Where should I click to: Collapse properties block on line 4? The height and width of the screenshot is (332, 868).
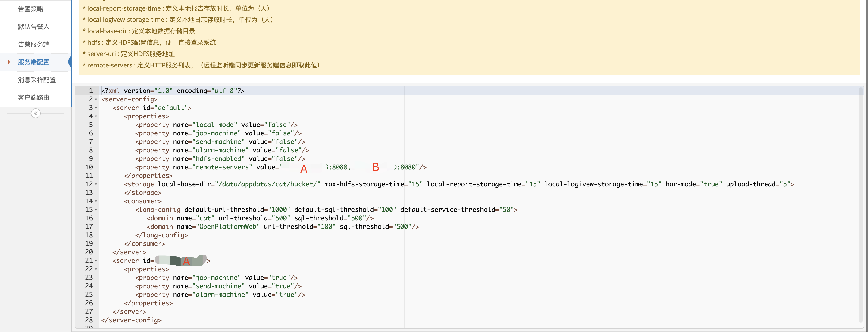click(96, 116)
